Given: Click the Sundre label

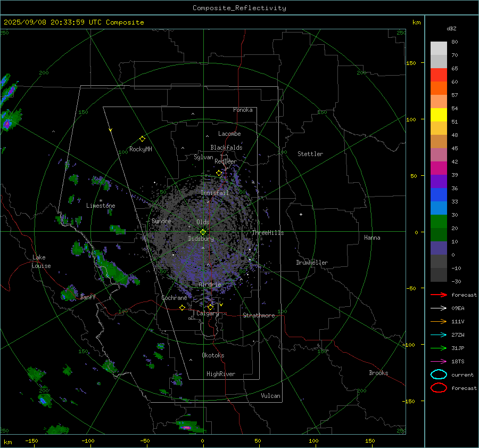Looking at the screenshot, I should point(161,221).
